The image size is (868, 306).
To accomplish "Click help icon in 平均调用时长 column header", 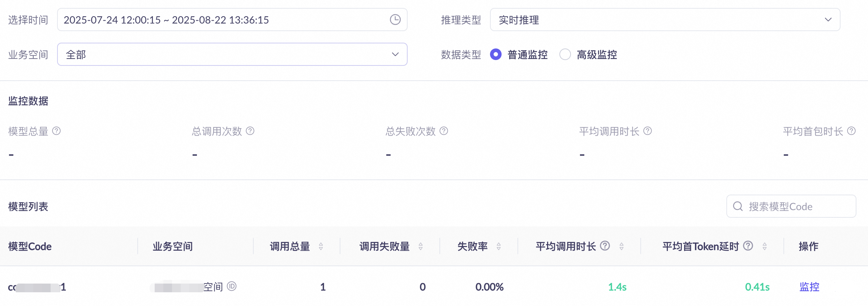I will (605, 246).
